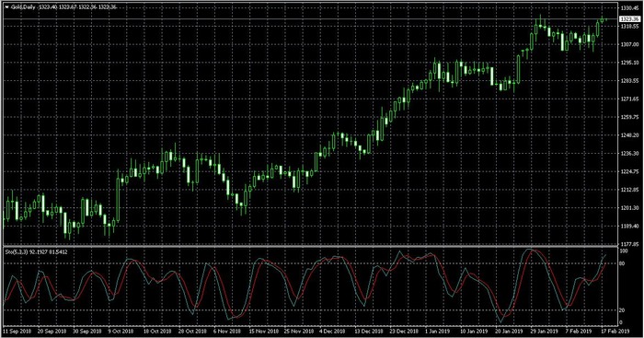
Task: Click the 1248.20 price scale value
Action: click(629, 135)
